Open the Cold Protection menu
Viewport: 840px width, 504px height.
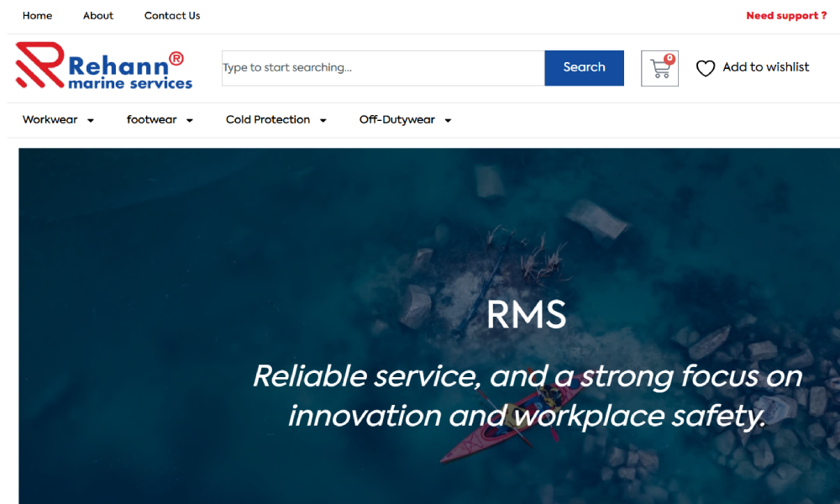tap(268, 119)
